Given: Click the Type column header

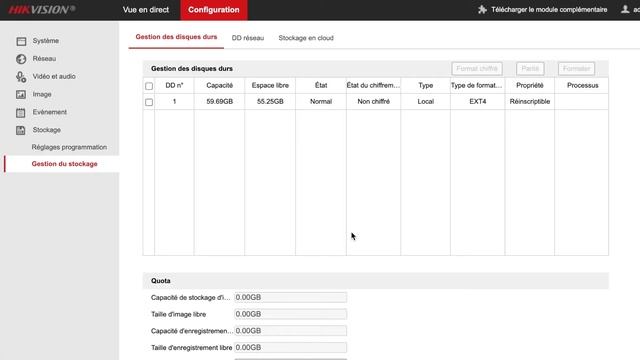Looking at the screenshot, I should point(426,85).
